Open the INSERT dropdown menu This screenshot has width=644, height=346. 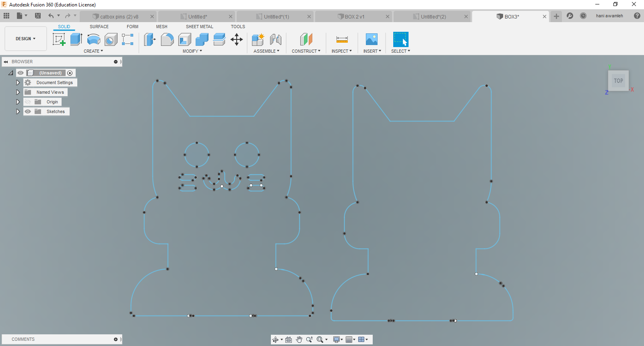372,51
